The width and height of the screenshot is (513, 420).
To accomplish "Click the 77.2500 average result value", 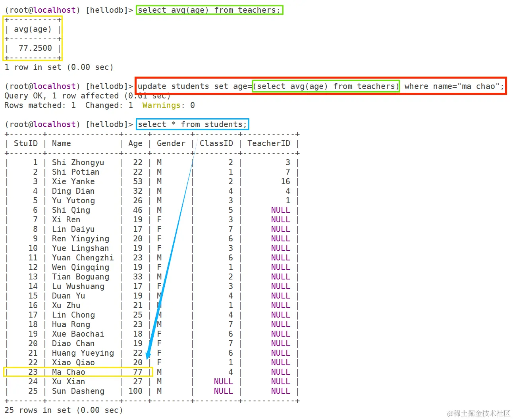I will tap(35, 48).
